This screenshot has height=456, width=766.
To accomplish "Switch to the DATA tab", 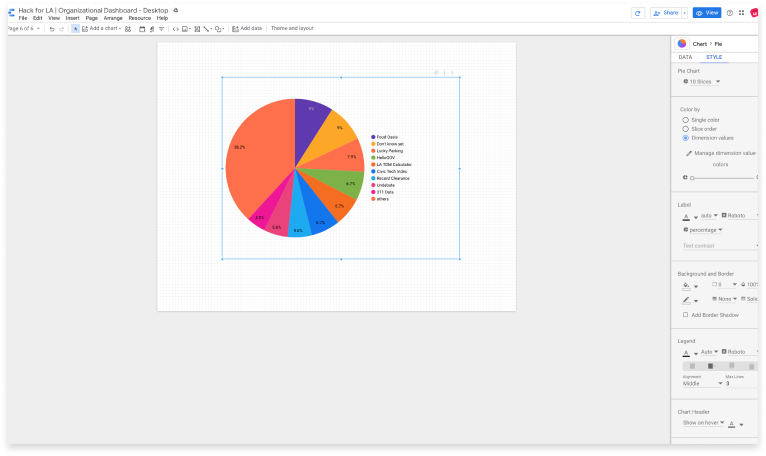I will (x=685, y=58).
